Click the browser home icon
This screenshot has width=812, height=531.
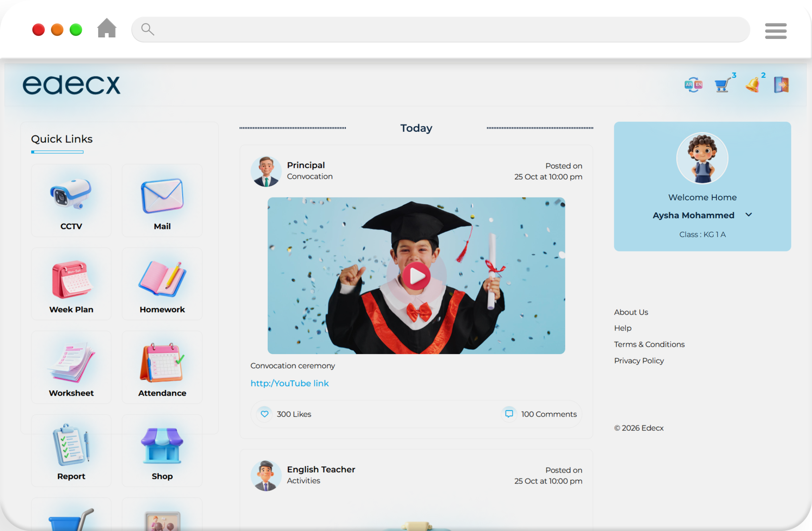coord(107,28)
